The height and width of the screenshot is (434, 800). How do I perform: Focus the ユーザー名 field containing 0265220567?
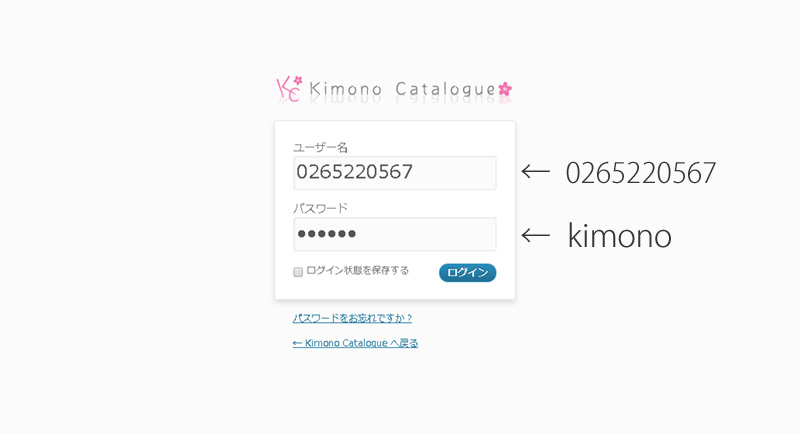click(394, 173)
